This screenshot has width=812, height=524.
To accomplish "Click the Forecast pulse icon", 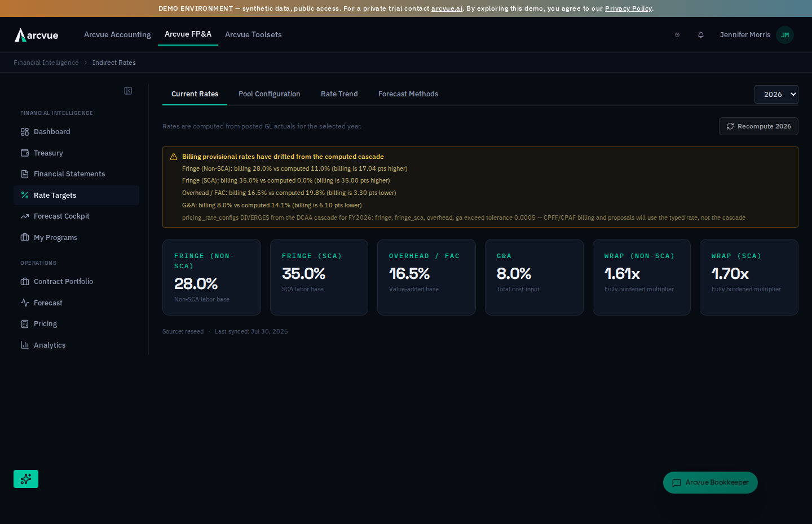I will pyautogui.click(x=25, y=303).
